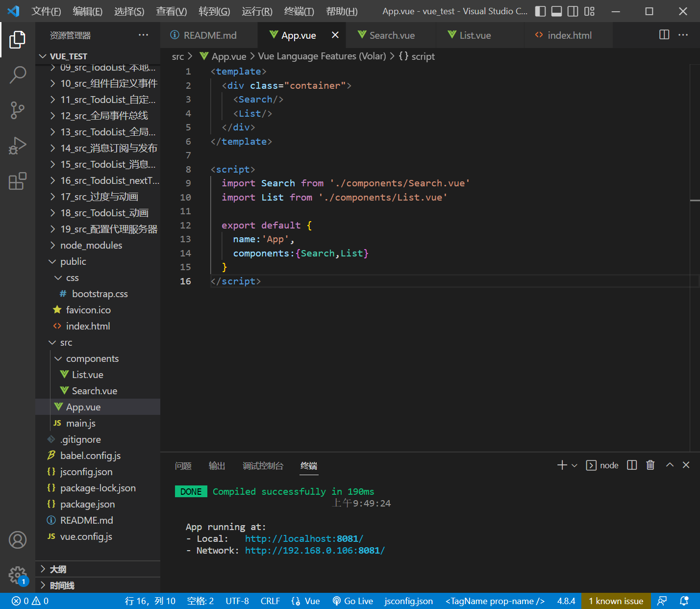Viewport: 700px width, 609px height.
Task: Open the Extensions view
Action: tap(18, 181)
